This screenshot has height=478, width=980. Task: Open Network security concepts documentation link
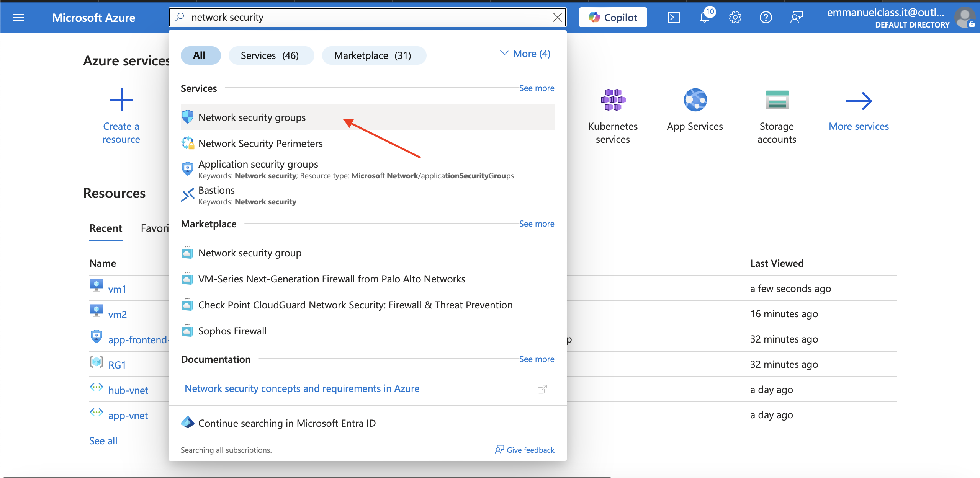[x=302, y=388]
